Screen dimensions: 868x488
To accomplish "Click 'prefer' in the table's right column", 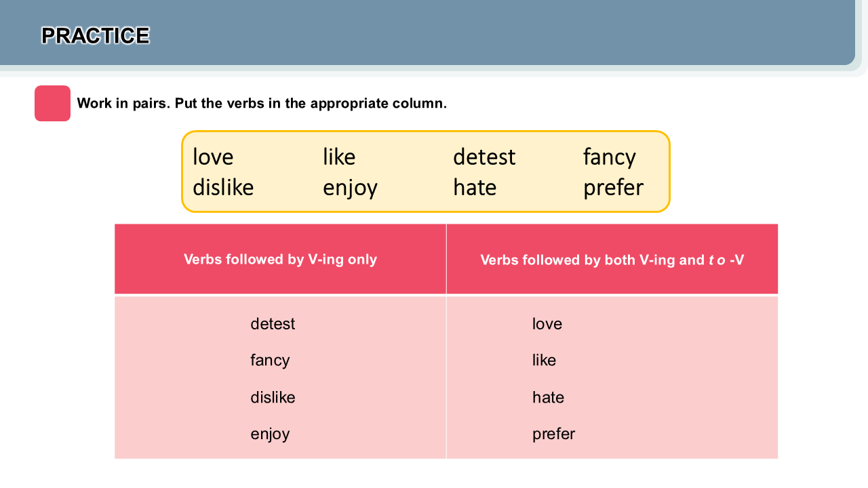I will (x=553, y=434).
